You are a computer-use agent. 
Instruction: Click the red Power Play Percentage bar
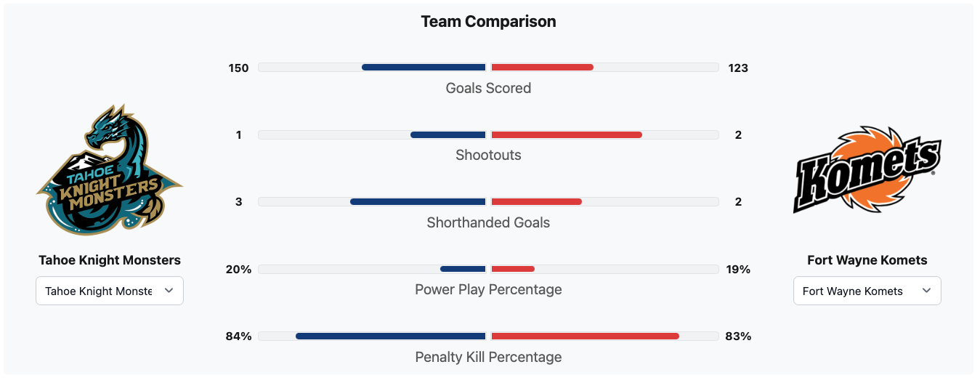(513, 269)
